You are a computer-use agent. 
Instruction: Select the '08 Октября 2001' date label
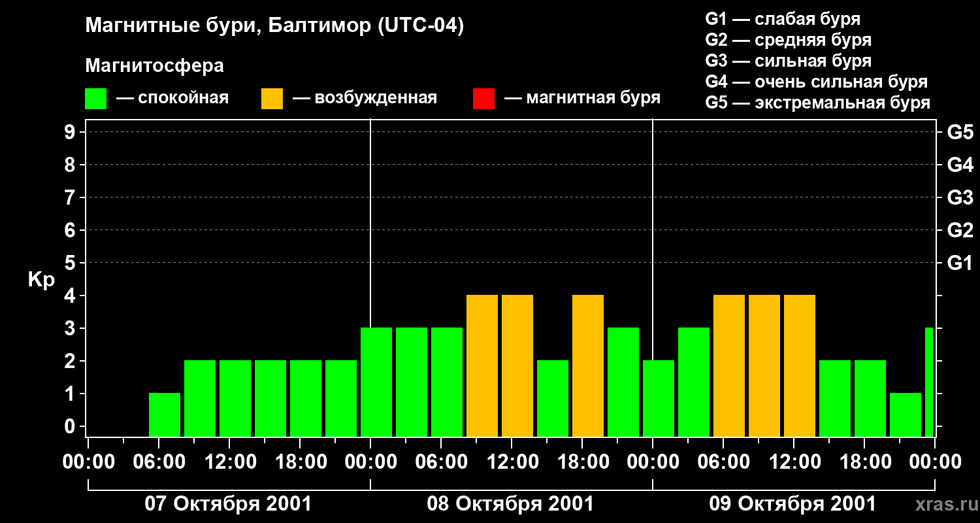click(510, 504)
